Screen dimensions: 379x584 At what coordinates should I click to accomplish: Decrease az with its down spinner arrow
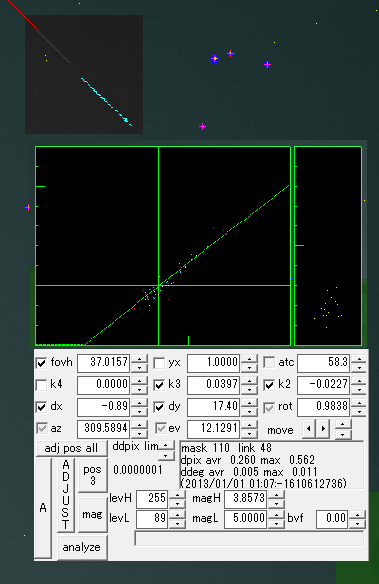click(x=140, y=434)
